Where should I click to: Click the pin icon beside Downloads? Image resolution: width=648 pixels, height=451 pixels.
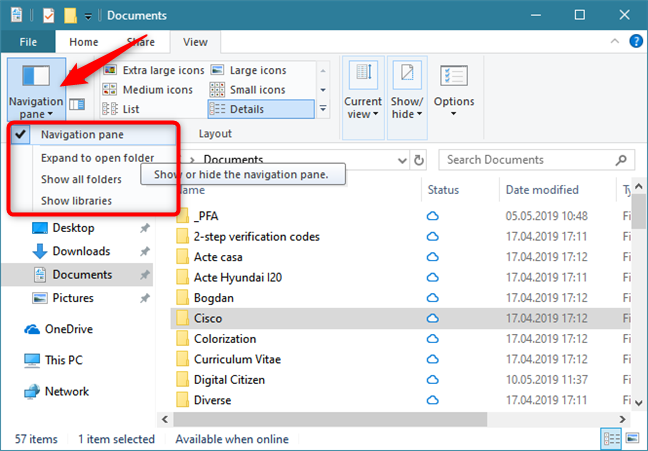point(145,251)
